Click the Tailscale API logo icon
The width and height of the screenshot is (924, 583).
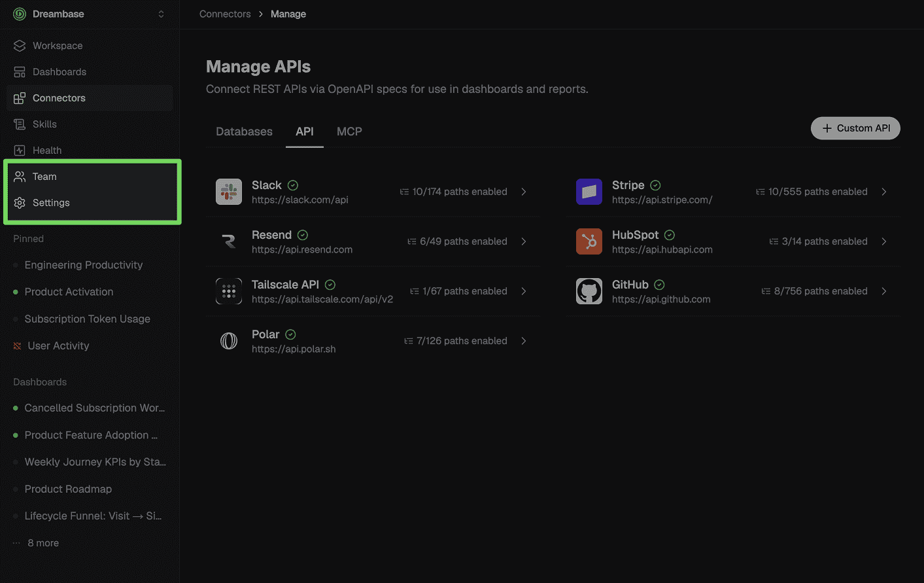(x=229, y=291)
